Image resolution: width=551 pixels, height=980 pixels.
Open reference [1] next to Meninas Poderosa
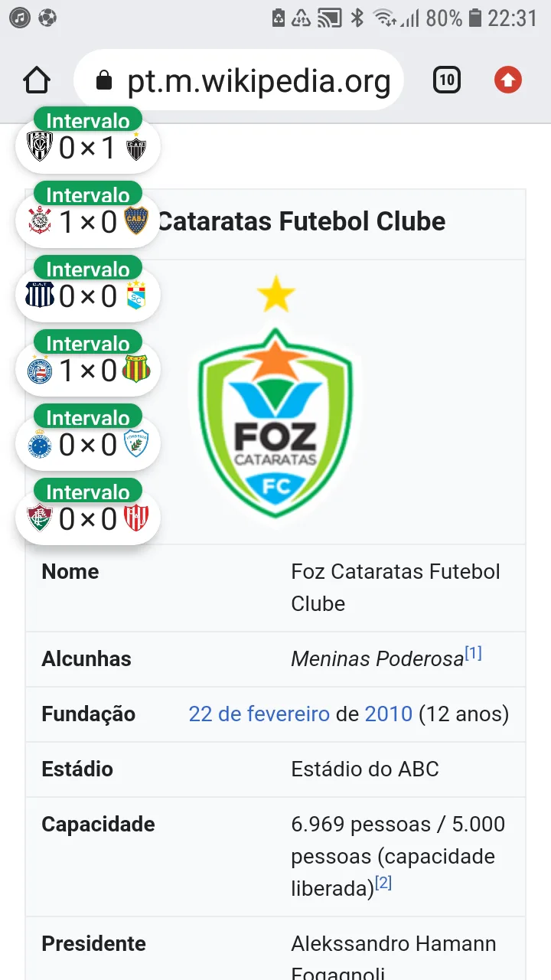tap(474, 653)
